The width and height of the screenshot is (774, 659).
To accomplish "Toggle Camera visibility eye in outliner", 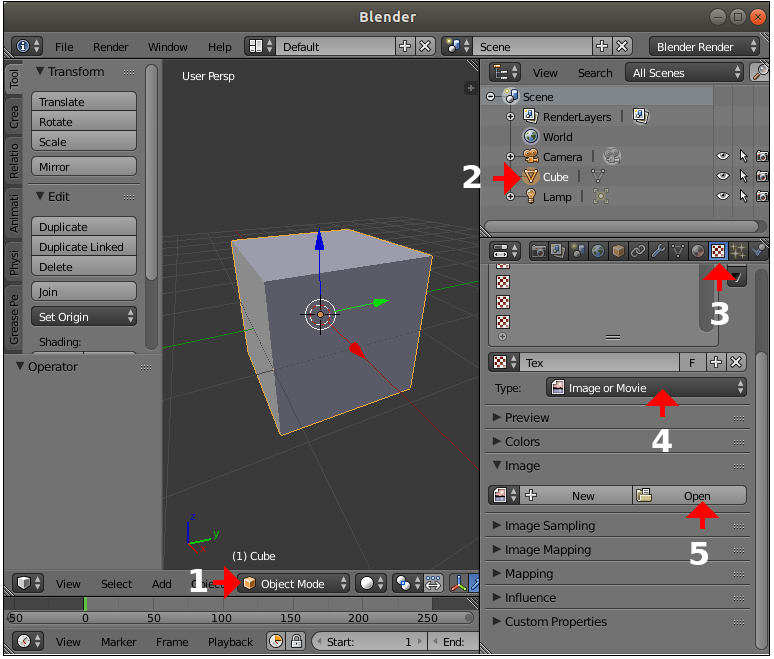I will (x=723, y=156).
